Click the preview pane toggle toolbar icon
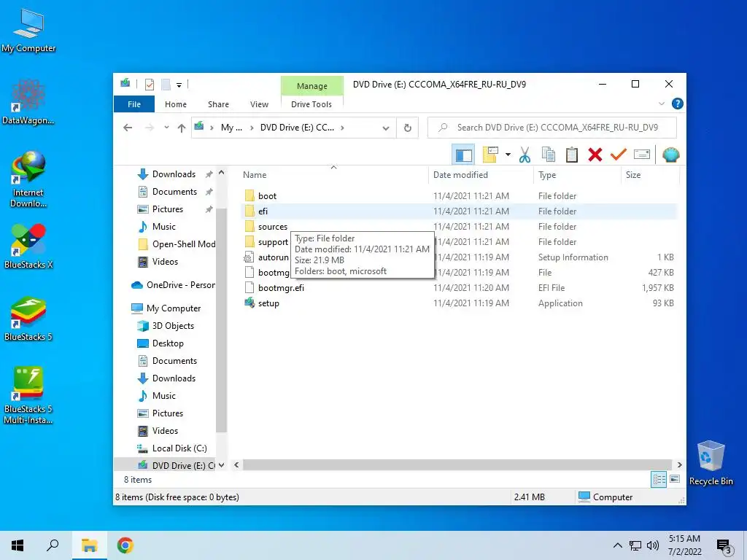 point(463,155)
